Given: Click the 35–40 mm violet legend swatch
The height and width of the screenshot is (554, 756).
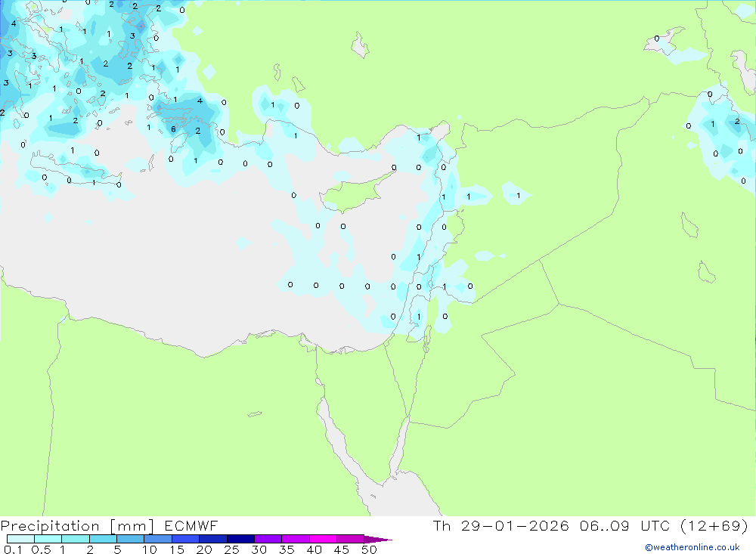Looking at the screenshot, I should [x=296, y=539].
